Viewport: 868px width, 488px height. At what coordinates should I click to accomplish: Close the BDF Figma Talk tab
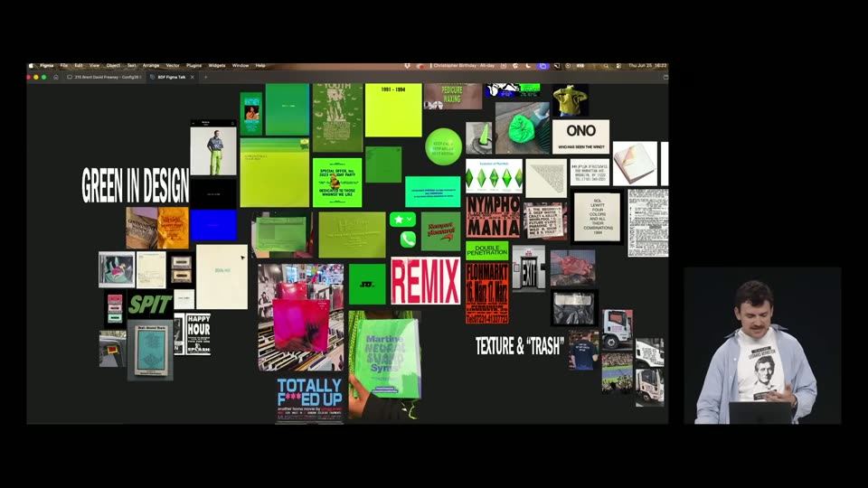click(193, 77)
